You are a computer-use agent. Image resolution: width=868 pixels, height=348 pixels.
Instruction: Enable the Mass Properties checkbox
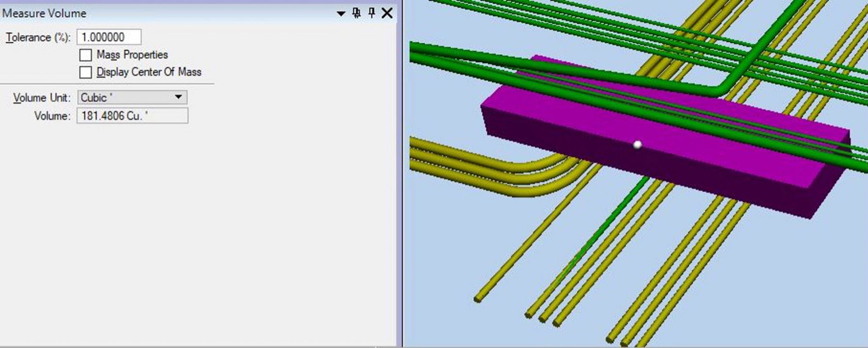[x=85, y=55]
